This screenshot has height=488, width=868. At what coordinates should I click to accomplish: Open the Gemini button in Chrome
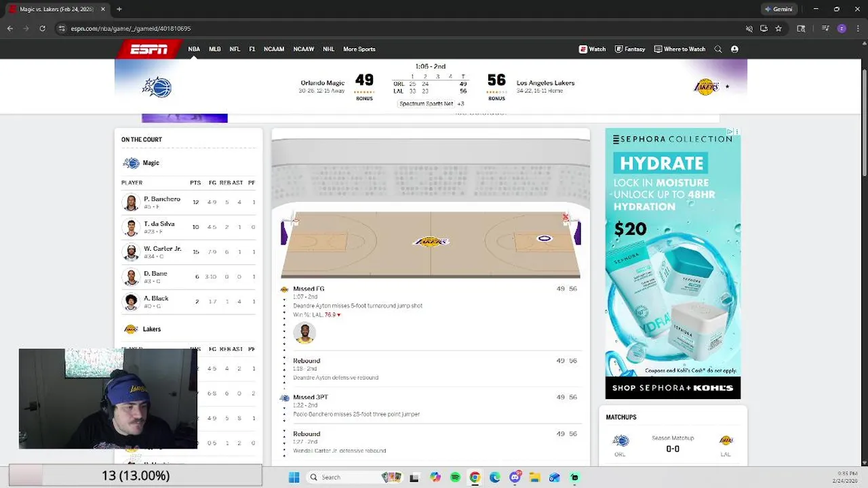778,9
